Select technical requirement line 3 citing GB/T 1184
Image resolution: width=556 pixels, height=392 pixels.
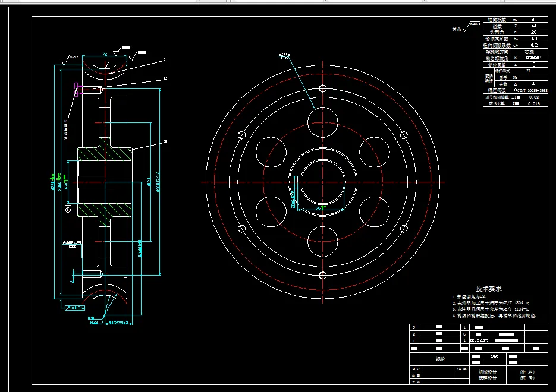(491, 309)
